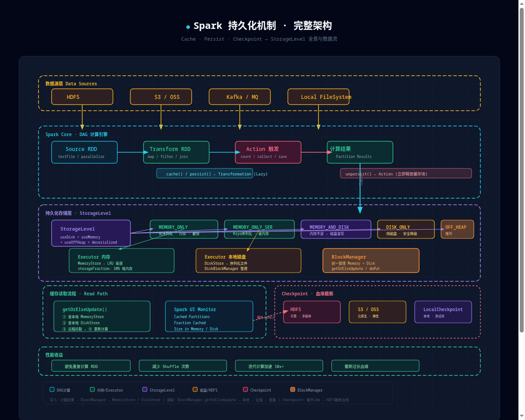Image resolution: width=525 pixels, height=420 pixels.
Task: Select the Local FileSystem node
Action: click(318, 97)
